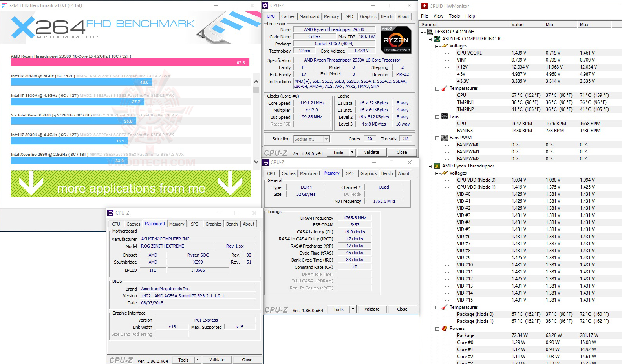Click the fan icon beside Fans PWM
The width and height of the screenshot is (622, 364).
coord(445,138)
